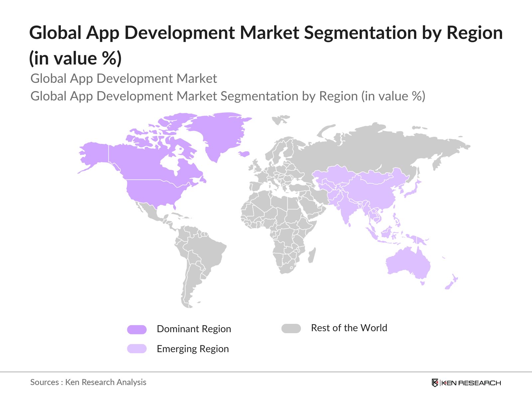Click the Sources : Ken Research Analysis text
Screen dimensions: 532x399
(88, 382)
